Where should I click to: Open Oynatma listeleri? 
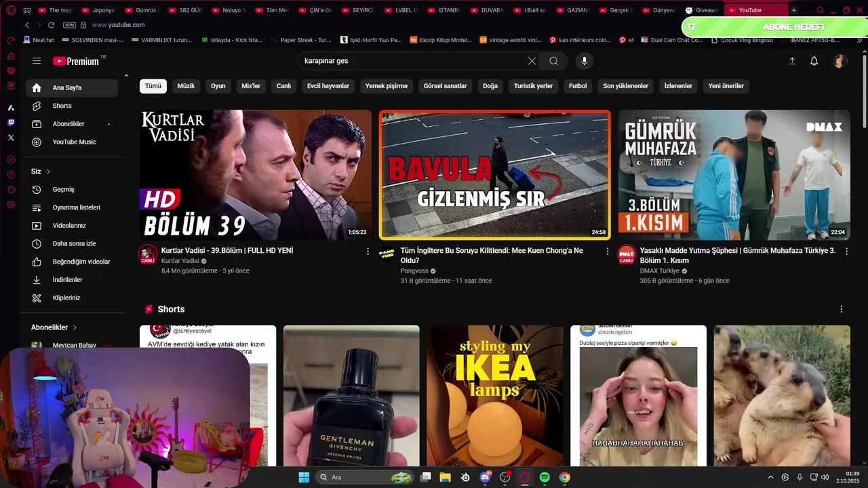(x=72, y=207)
